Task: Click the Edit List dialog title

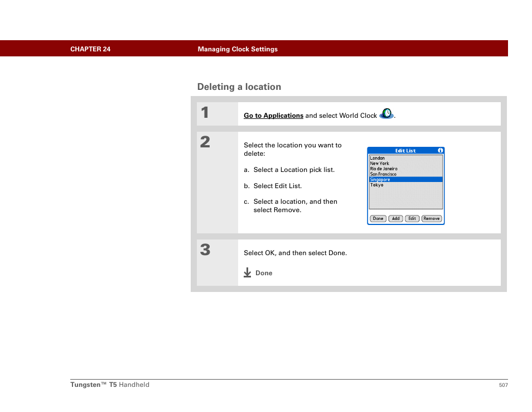Action: pyautogui.click(x=405, y=151)
